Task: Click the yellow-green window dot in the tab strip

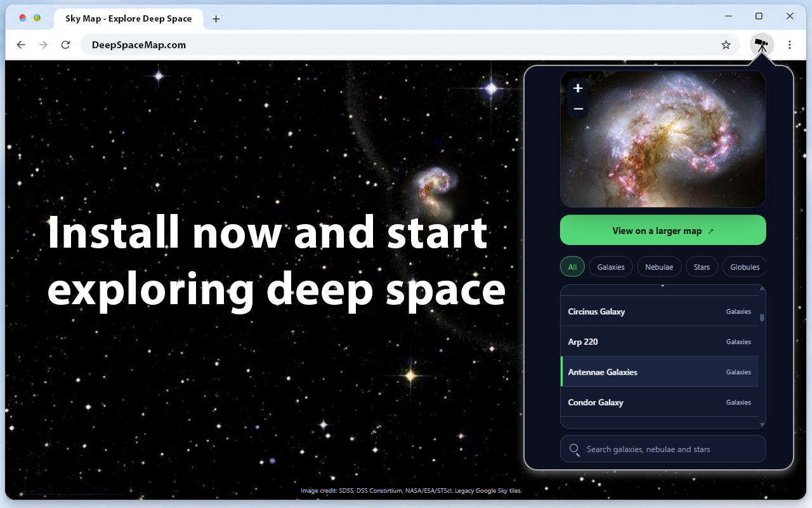Action: 37,18
